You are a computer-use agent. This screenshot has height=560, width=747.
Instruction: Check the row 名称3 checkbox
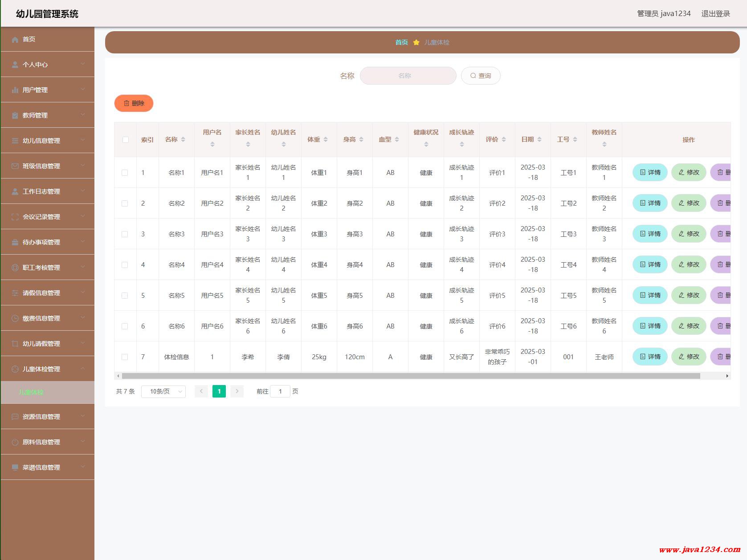coord(125,234)
